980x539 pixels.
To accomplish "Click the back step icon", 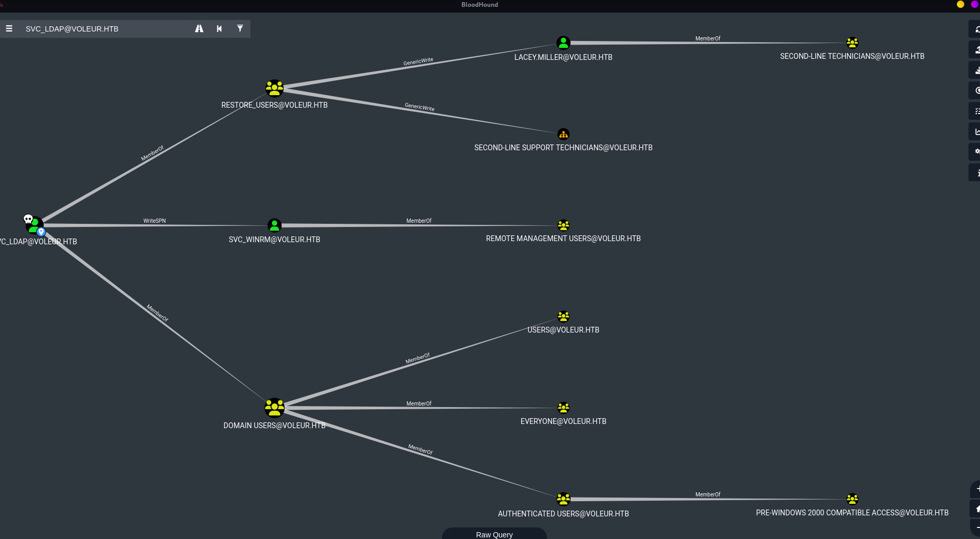I will tap(219, 29).
